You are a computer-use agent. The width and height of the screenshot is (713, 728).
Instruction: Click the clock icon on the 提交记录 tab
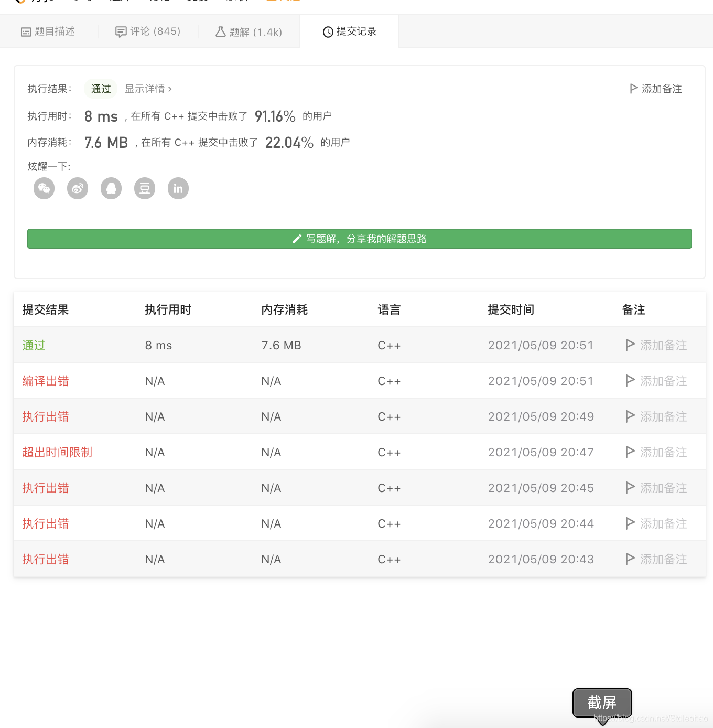pos(327,31)
